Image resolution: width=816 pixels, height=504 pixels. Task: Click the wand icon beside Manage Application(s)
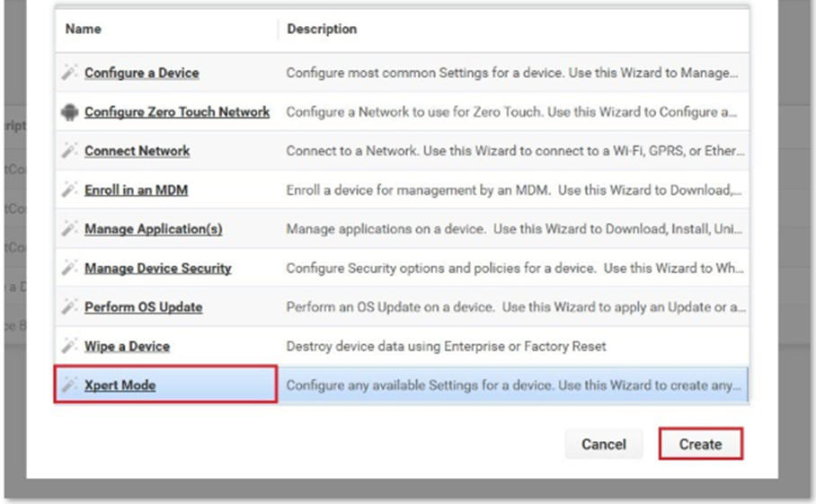pos(69,229)
